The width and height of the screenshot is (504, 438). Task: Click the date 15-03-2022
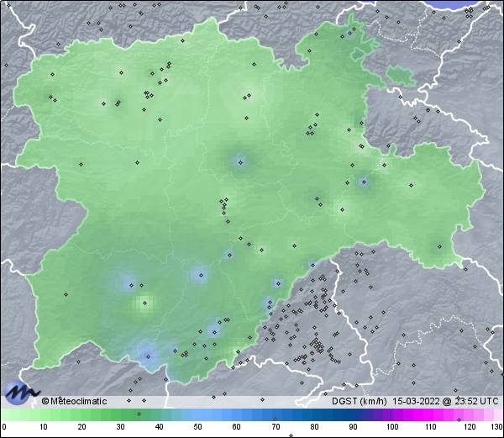pyautogui.click(x=416, y=401)
